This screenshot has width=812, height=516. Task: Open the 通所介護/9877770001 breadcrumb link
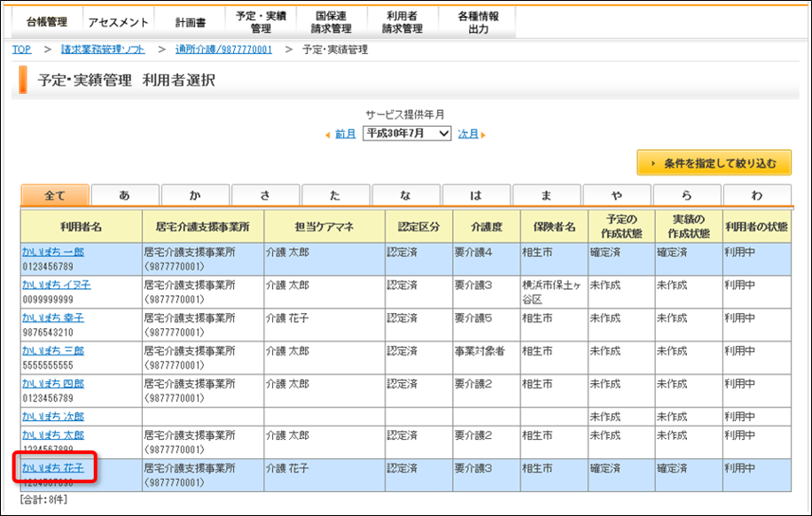[x=223, y=50]
